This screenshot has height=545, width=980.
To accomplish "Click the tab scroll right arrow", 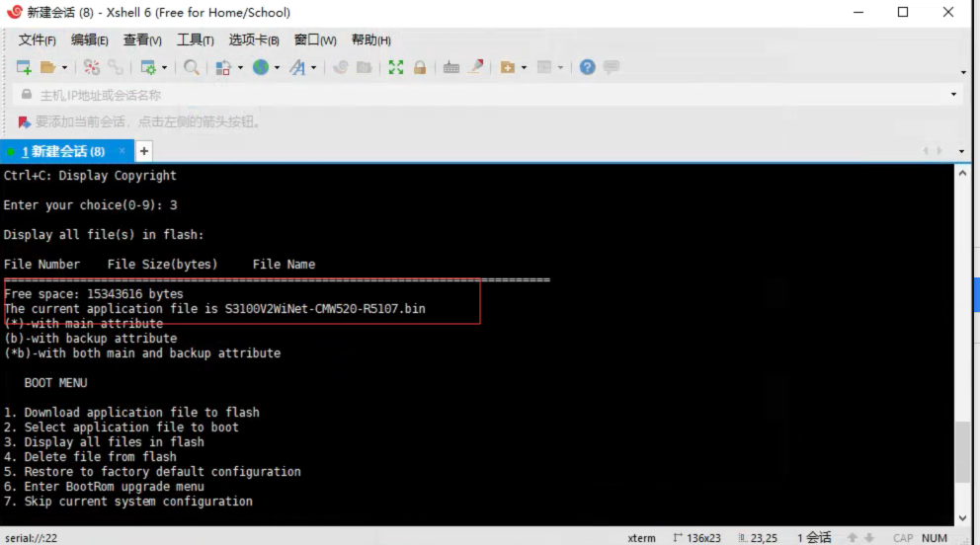I will (939, 151).
